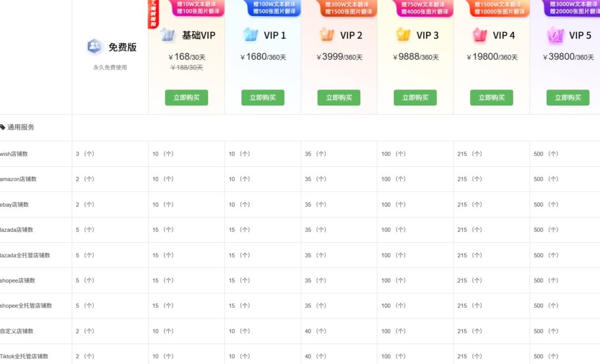Click the 基础VIP silver crown icon

click(x=168, y=35)
